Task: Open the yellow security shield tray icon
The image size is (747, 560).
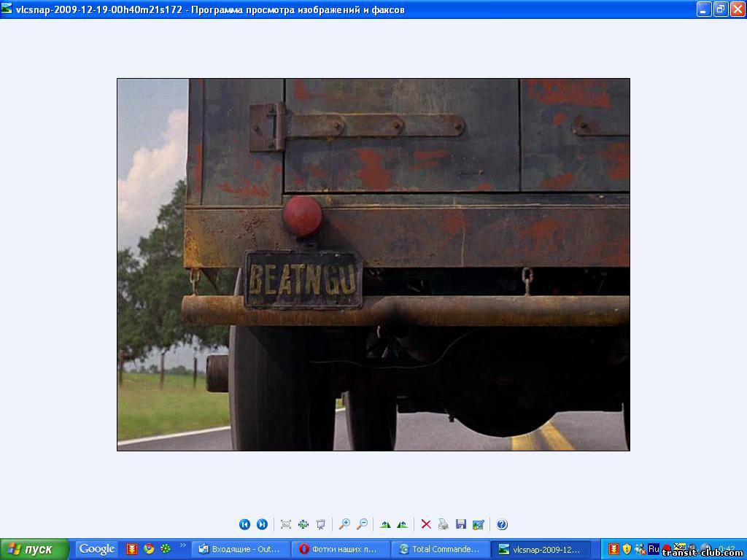Action: (627, 549)
